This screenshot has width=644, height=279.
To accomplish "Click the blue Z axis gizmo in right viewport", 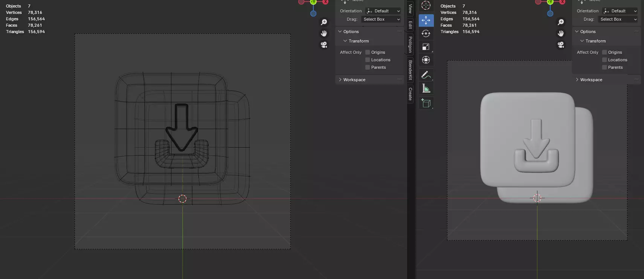I will [x=550, y=14].
